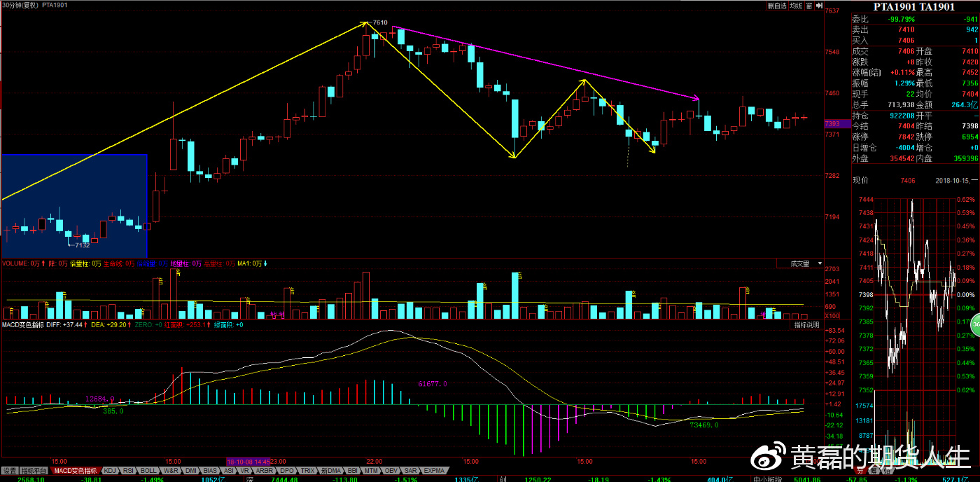Viewport: 980px width, 482px height.
Task: Click the DEA +29.20 MACD value
Action: (108, 325)
